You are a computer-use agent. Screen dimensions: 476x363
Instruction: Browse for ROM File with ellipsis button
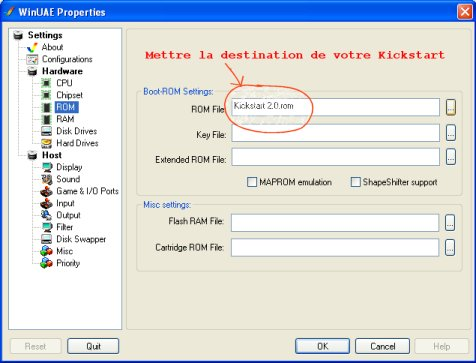click(451, 107)
